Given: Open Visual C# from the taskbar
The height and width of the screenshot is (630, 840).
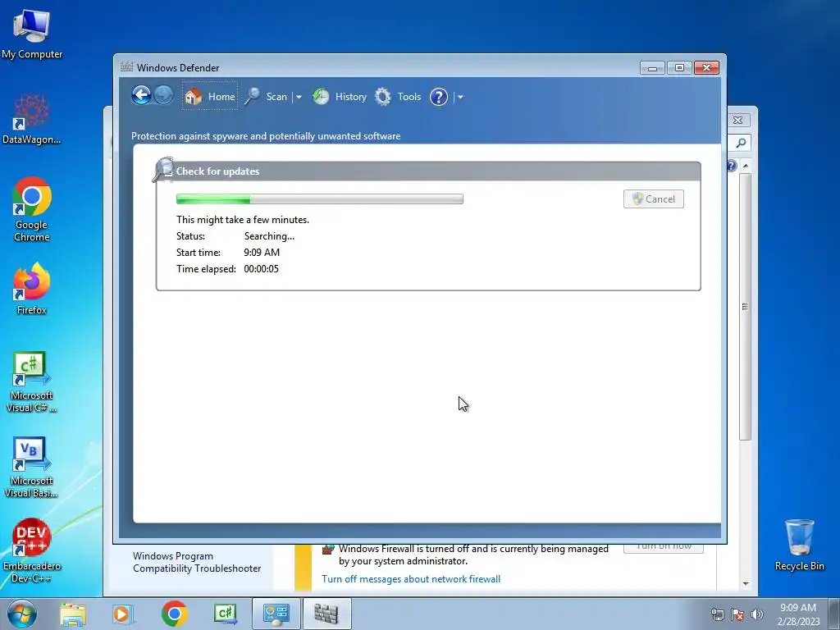Looking at the screenshot, I should click(226, 614).
